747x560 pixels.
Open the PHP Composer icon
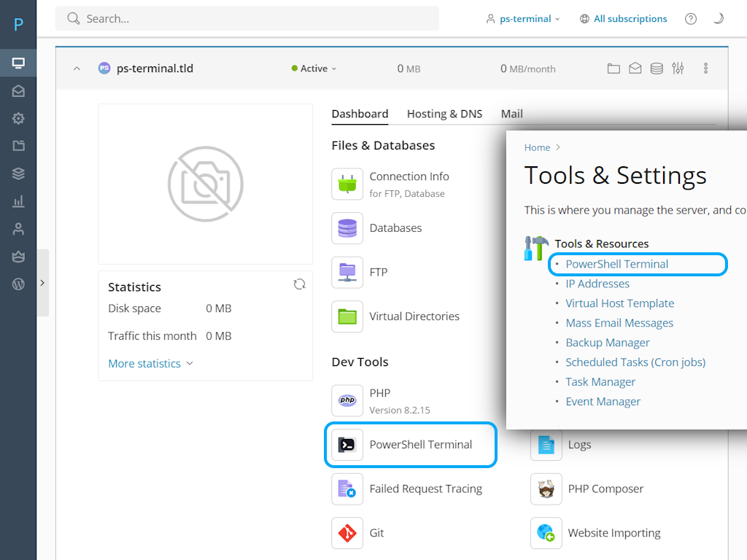546,489
